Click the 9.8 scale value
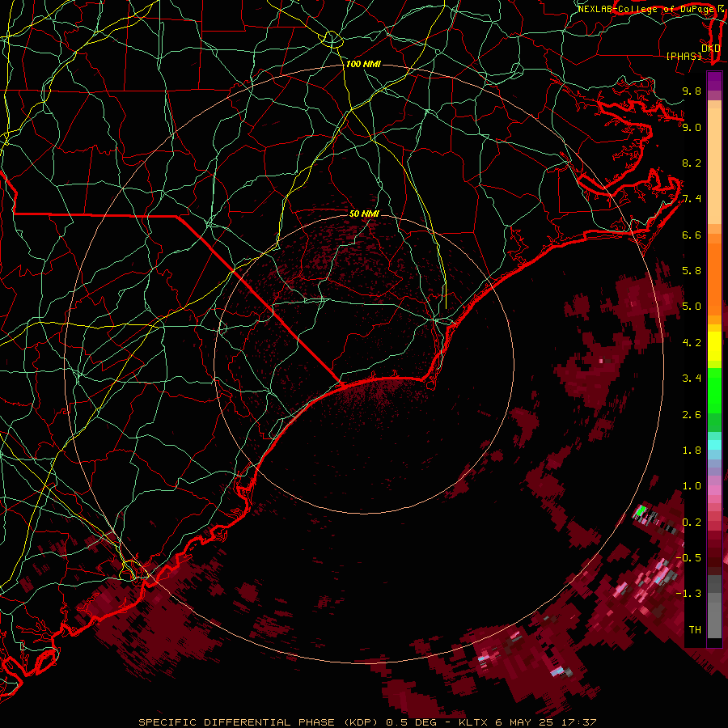 [x=692, y=91]
